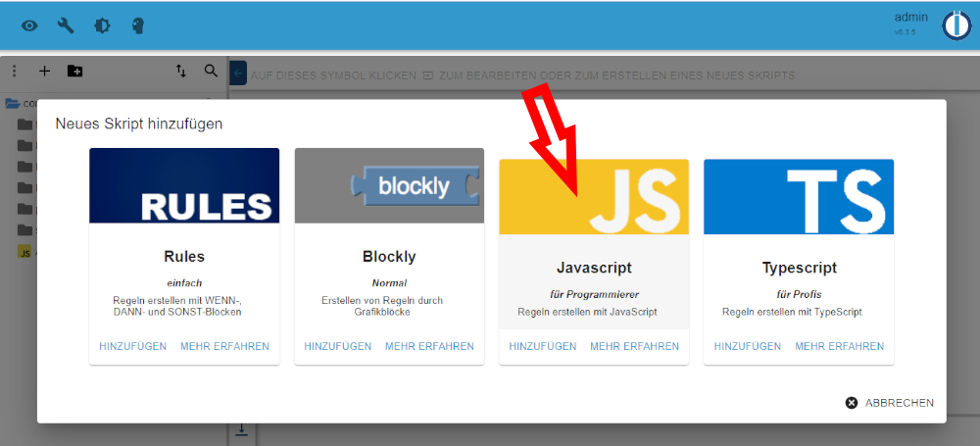Click the 'Typescript' card title
The height and width of the screenshot is (446, 980).
click(x=800, y=268)
